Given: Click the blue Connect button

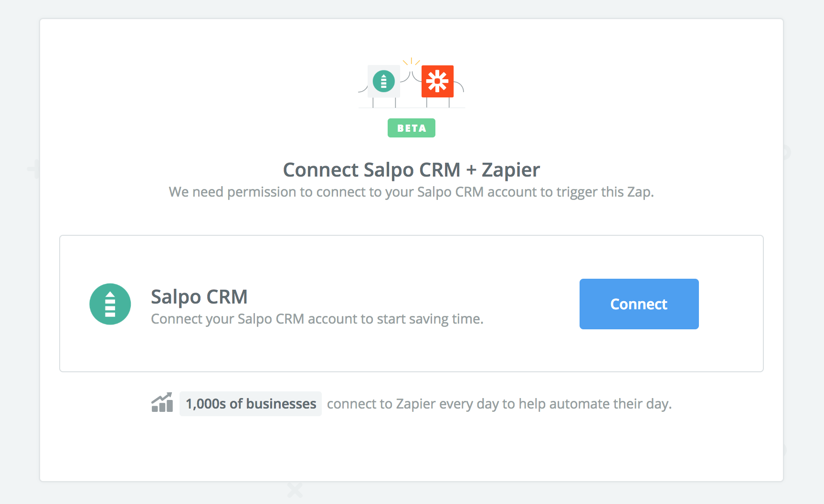Looking at the screenshot, I should click(x=639, y=304).
